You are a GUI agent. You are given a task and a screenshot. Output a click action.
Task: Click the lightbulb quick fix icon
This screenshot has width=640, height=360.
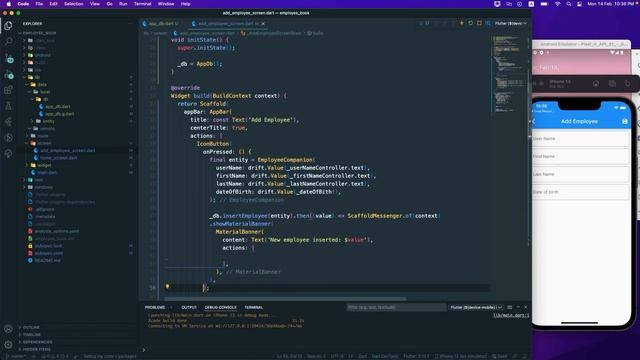click(167, 287)
